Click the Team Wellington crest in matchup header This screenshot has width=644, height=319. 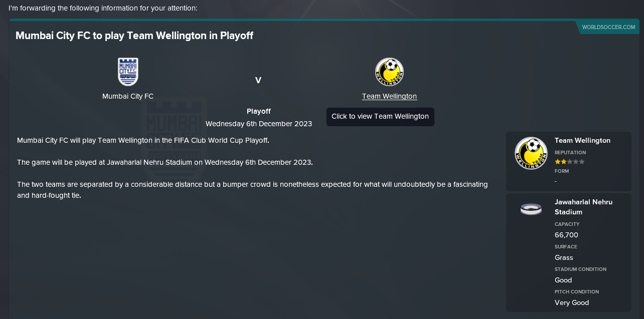389,72
